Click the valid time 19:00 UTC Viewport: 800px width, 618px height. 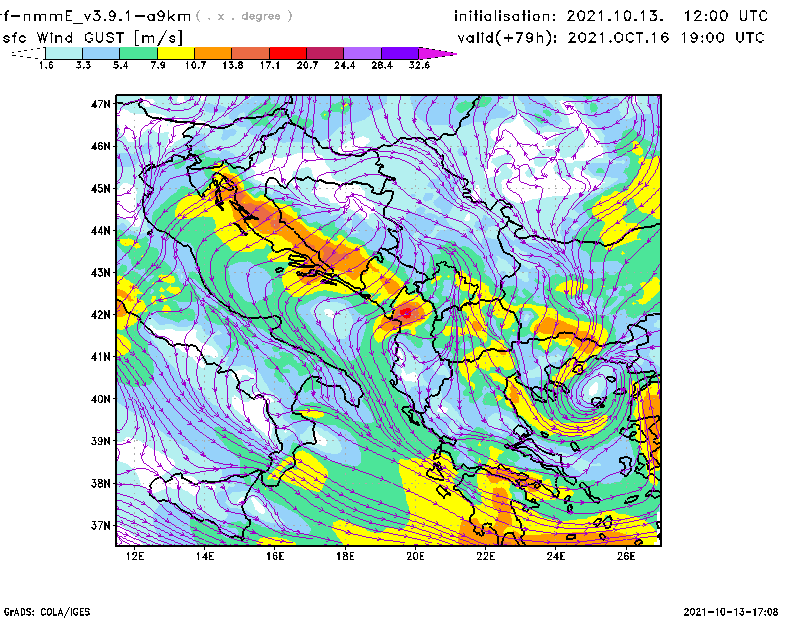[722, 38]
